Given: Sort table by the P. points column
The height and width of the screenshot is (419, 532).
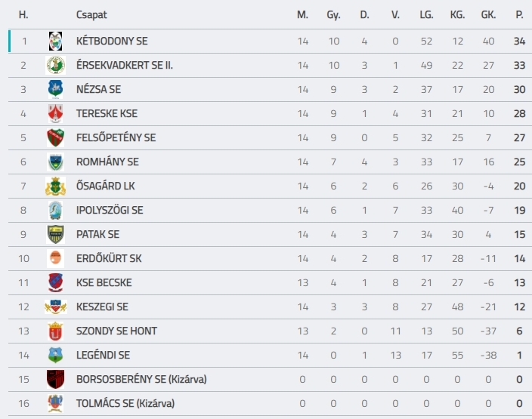Looking at the screenshot, I should [x=519, y=15].
